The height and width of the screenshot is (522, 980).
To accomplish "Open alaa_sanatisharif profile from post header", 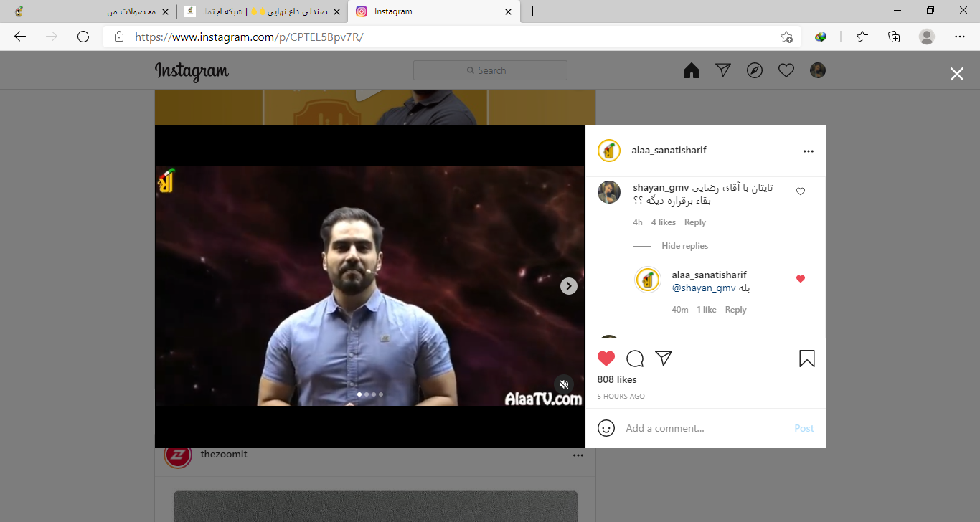I will pos(669,151).
